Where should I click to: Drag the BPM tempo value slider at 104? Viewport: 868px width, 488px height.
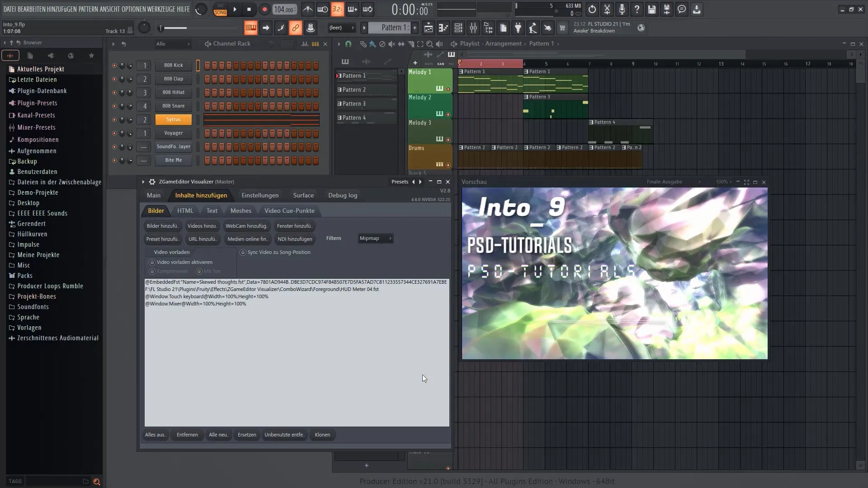click(284, 9)
